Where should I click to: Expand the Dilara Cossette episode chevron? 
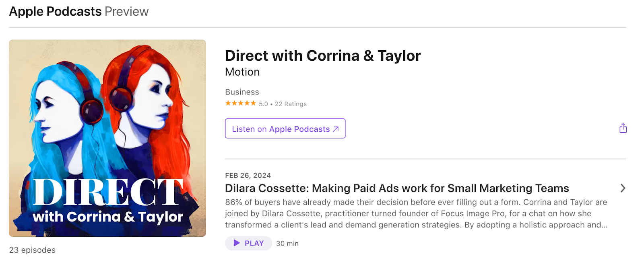(x=623, y=188)
